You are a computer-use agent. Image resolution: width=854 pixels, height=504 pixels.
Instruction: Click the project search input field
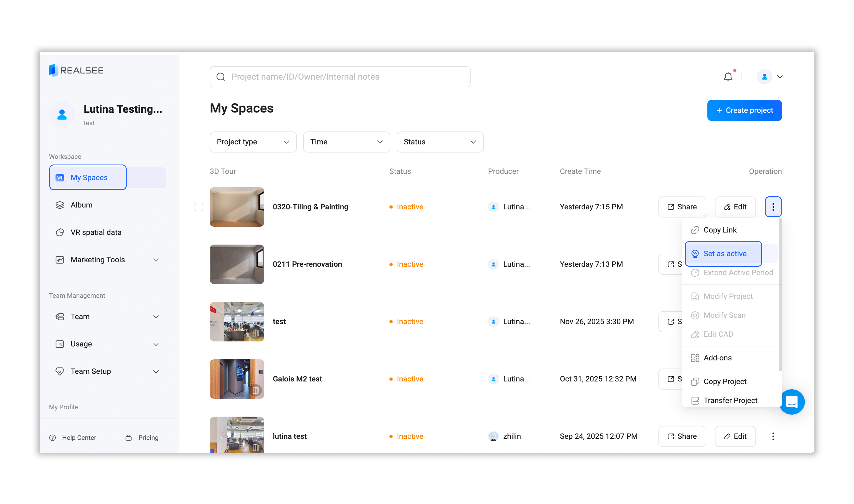click(340, 77)
